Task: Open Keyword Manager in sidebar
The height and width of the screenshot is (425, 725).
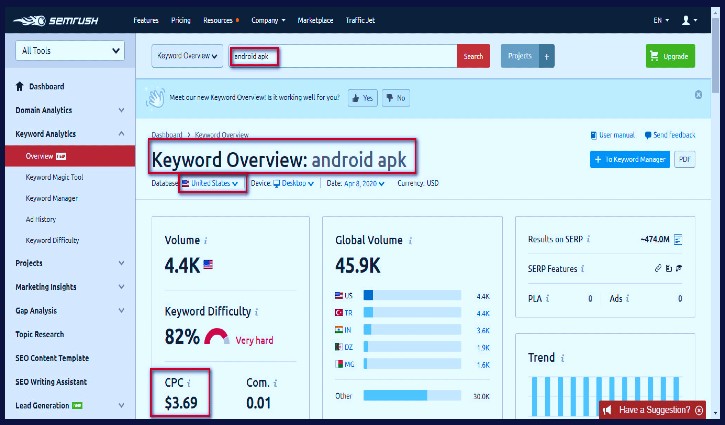Action: click(52, 198)
